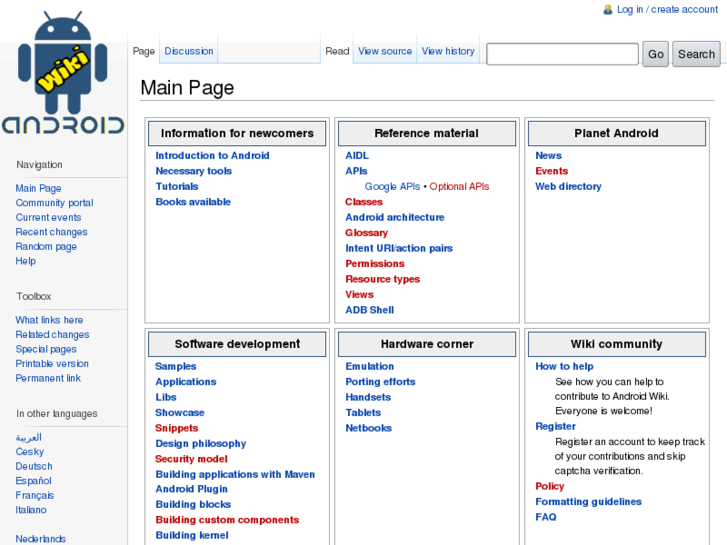Open Emulation under Hardware corner

tap(370, 366)
